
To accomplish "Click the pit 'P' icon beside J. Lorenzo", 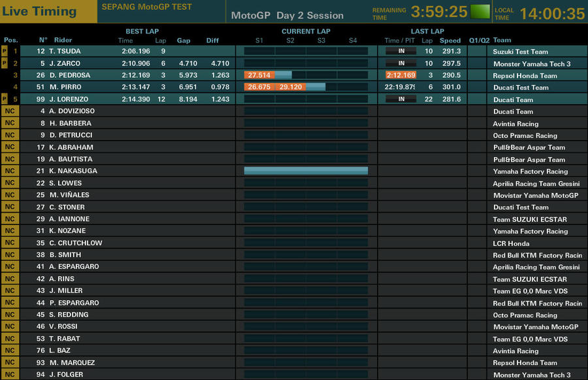I will 5,99.
